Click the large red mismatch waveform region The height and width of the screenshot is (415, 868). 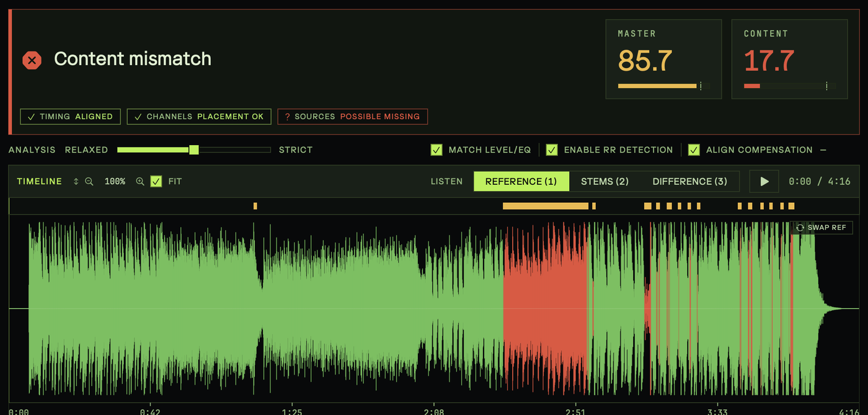click(x=544, y=308)
